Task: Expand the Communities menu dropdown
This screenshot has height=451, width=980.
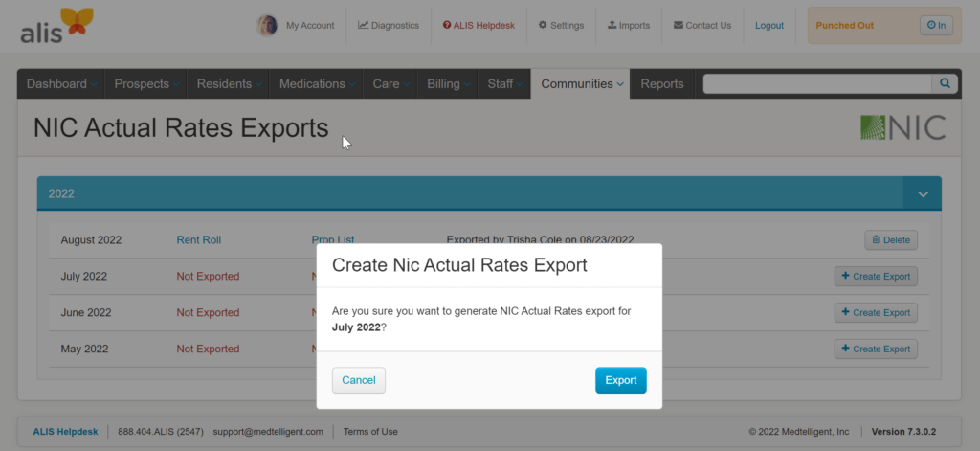Action: click(582, 84)
